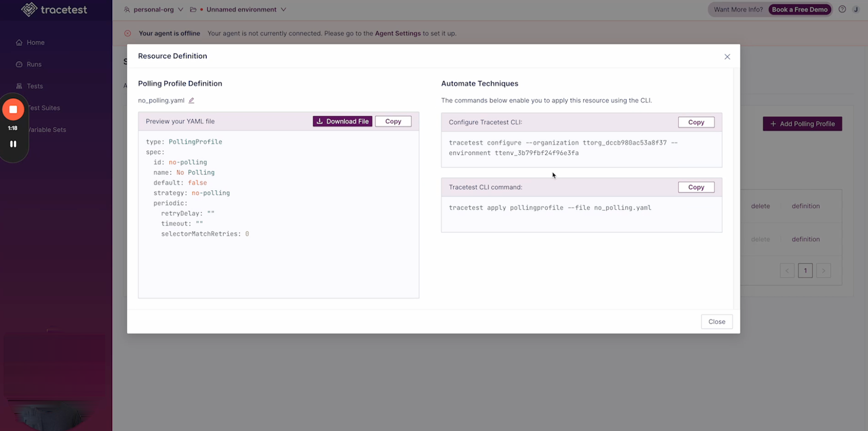
Task: Click the tracetest configure command text
Action: click(x=563, y=148)
